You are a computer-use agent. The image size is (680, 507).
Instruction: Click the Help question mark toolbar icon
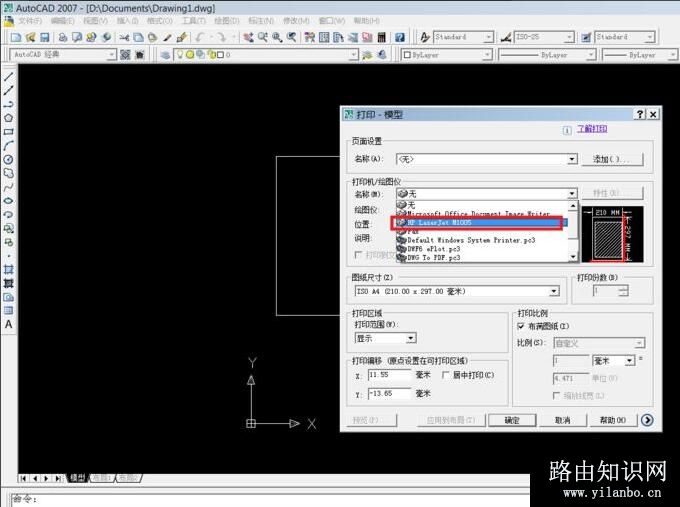pos(400,37)
